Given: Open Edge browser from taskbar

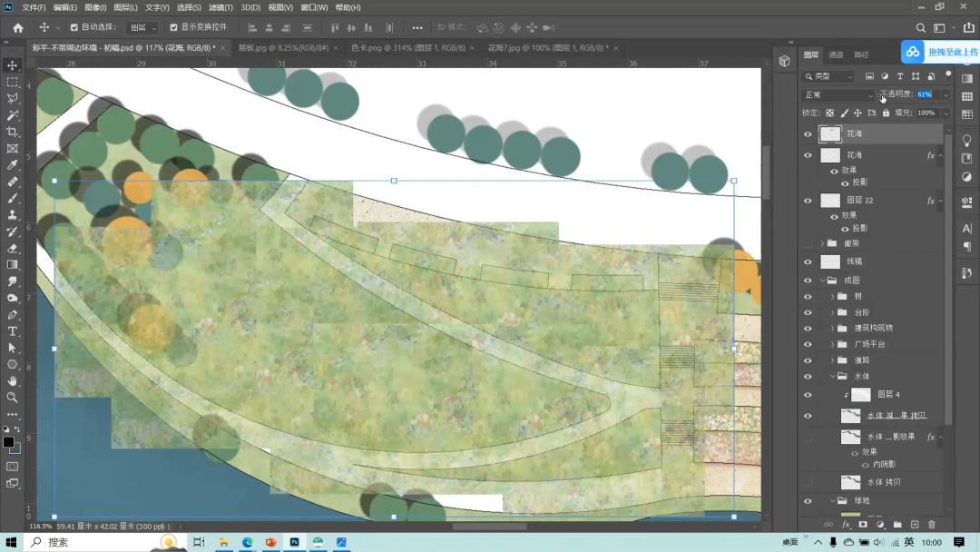Looking at the screenshot, I should [x=247, y=543].
